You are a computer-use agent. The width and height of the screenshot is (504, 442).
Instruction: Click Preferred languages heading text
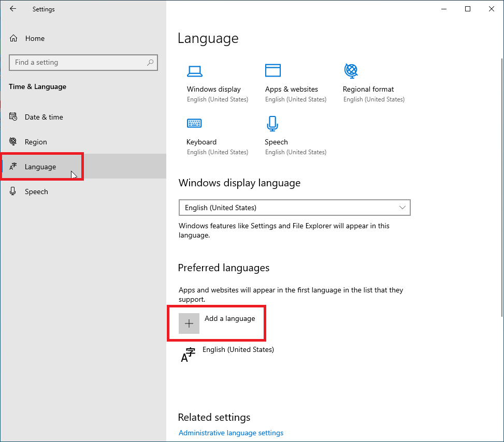(224, 268)
